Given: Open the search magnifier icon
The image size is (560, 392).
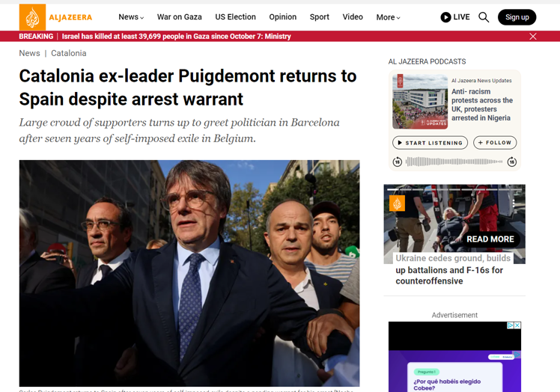Looking at the screenshot, I should point(484,17).
